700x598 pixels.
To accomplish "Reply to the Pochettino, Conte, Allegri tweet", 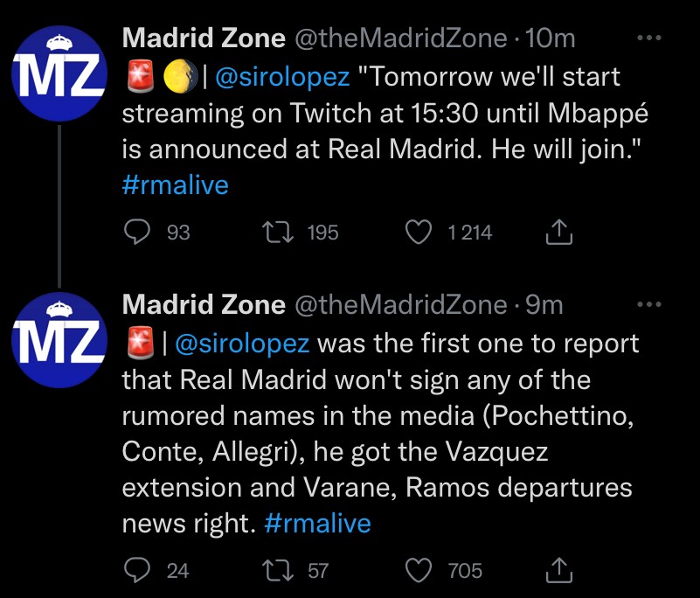I will point(137,570).
